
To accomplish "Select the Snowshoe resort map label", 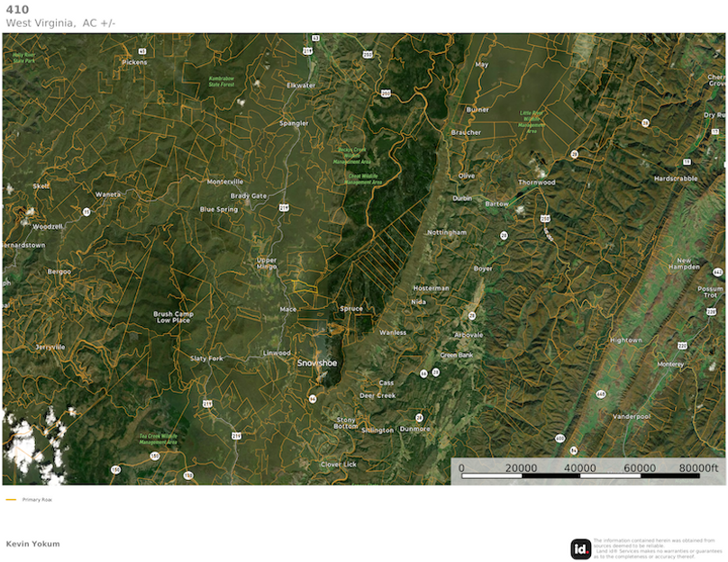I will 317,364.
